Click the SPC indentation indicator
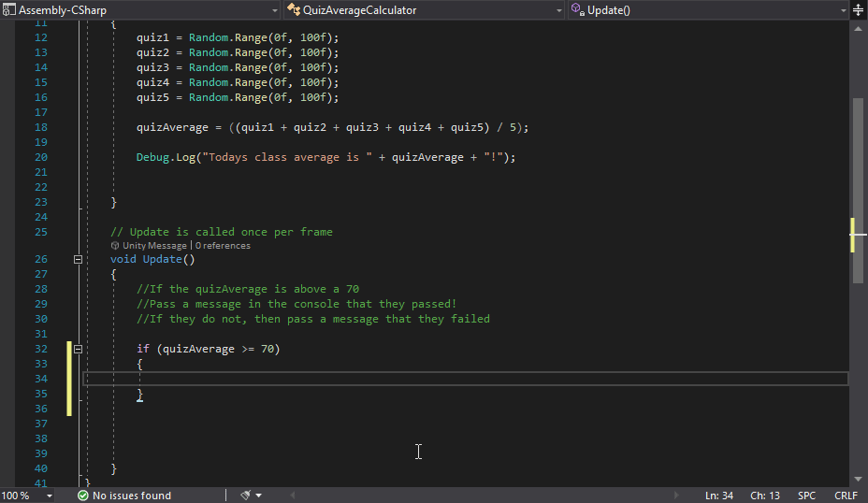868x503 pixels. [806, 496]
